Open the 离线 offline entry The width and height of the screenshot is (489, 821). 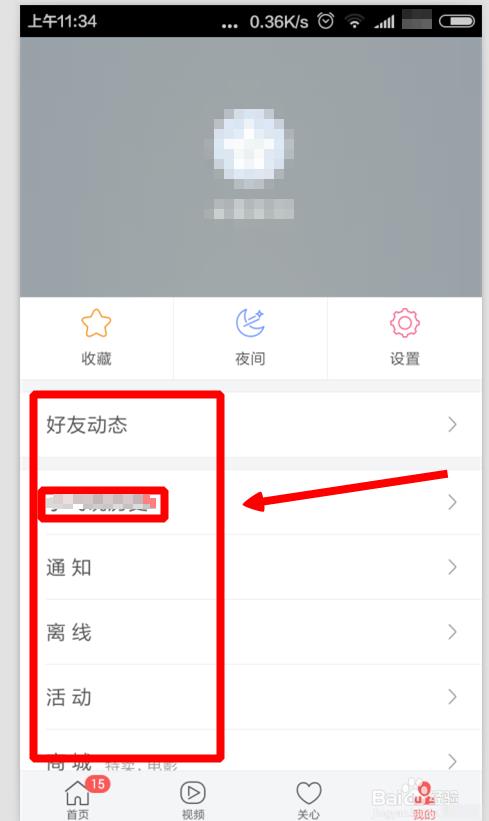(251, 633)
